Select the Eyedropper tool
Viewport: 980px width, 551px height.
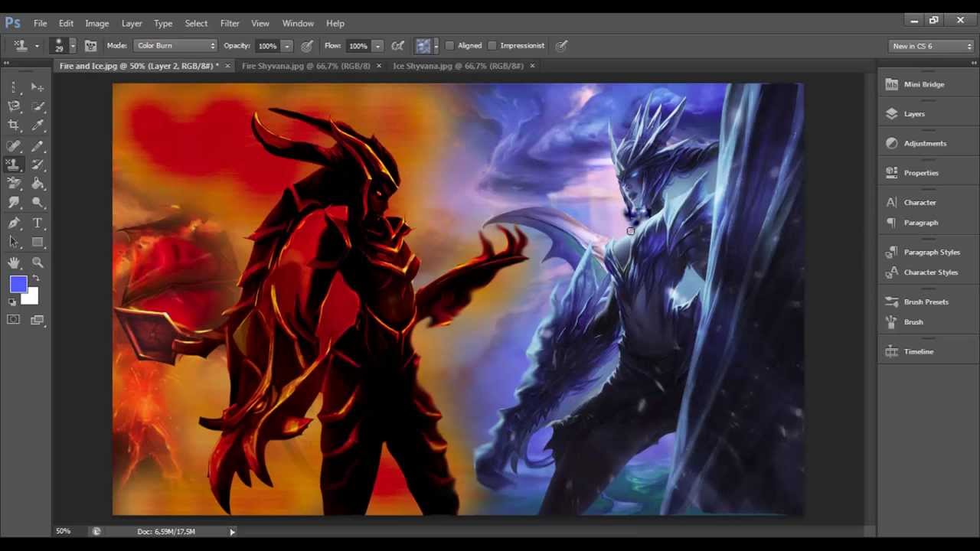38,125
